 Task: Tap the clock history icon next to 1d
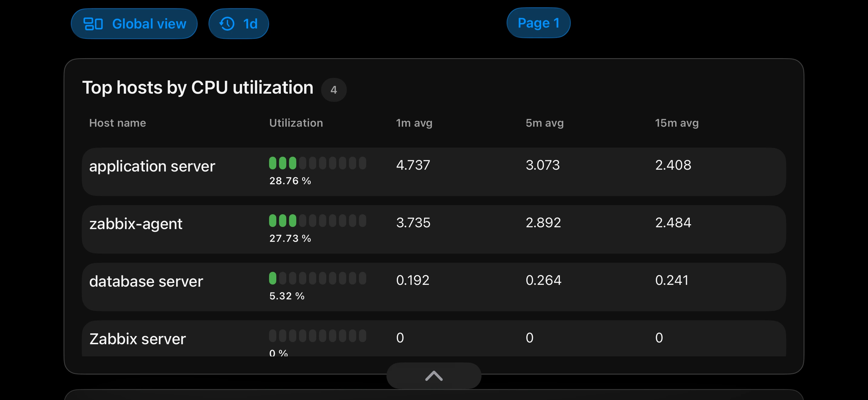pyautogui.click(x=226, y=23)
